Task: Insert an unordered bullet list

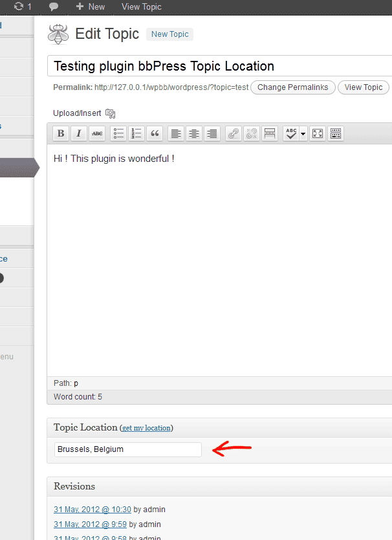Action: coord(118,133)
